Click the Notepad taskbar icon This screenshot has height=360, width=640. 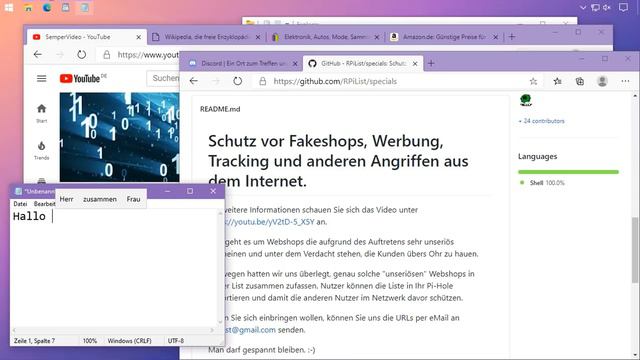pyautogui.click(x=84, y=7)
